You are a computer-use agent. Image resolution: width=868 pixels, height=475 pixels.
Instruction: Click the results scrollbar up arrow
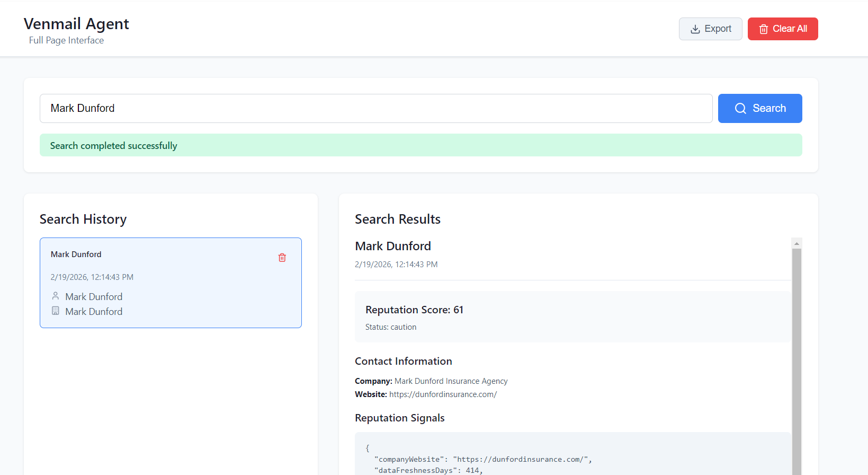click(x=797, y=243)
